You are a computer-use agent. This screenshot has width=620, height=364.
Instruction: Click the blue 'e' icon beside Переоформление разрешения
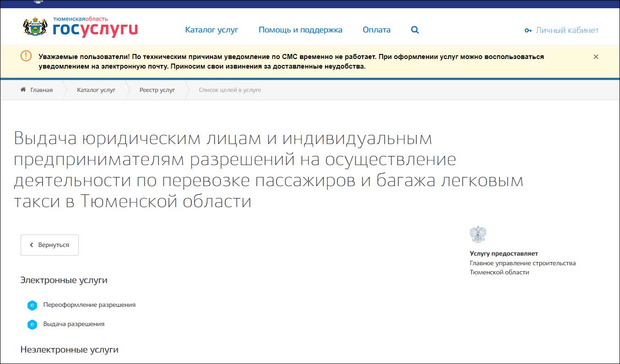coord(32,305)
